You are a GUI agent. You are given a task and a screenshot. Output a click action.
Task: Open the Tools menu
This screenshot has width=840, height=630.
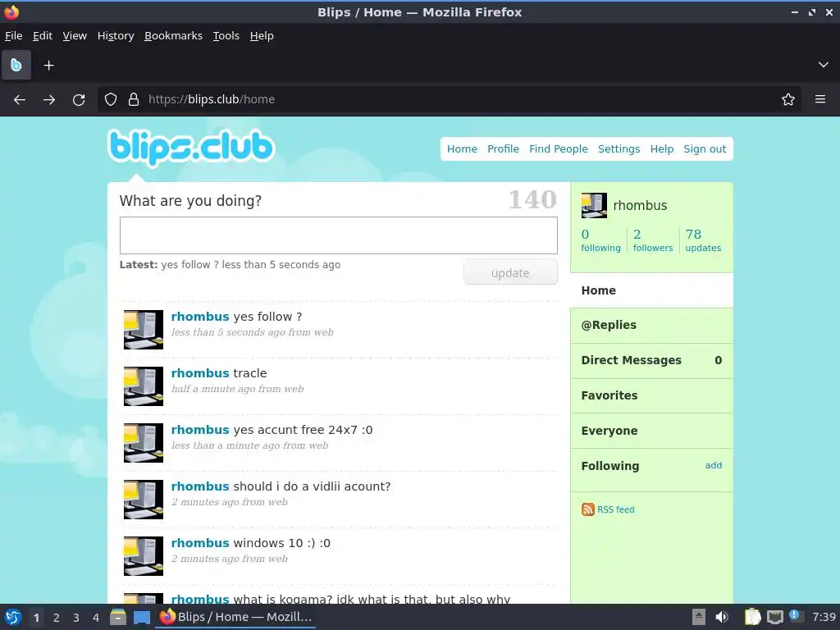(x=226, y=36)
